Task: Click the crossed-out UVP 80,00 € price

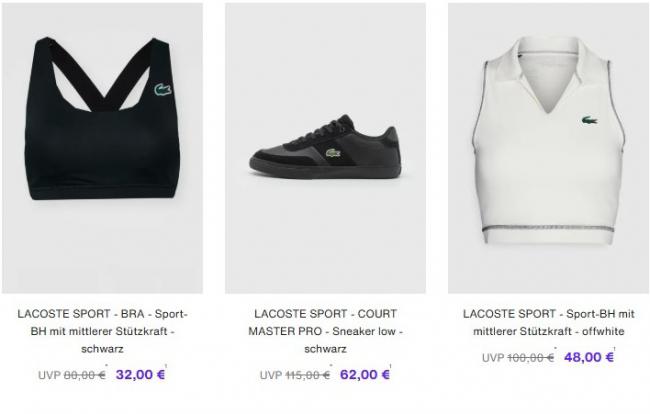Action: coord(72,375)
